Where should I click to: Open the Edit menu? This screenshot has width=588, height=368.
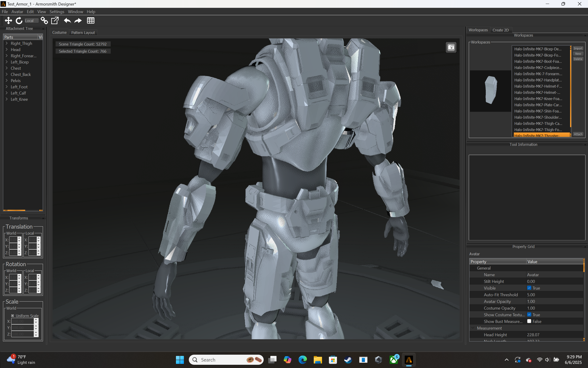(x=30, y=12)
